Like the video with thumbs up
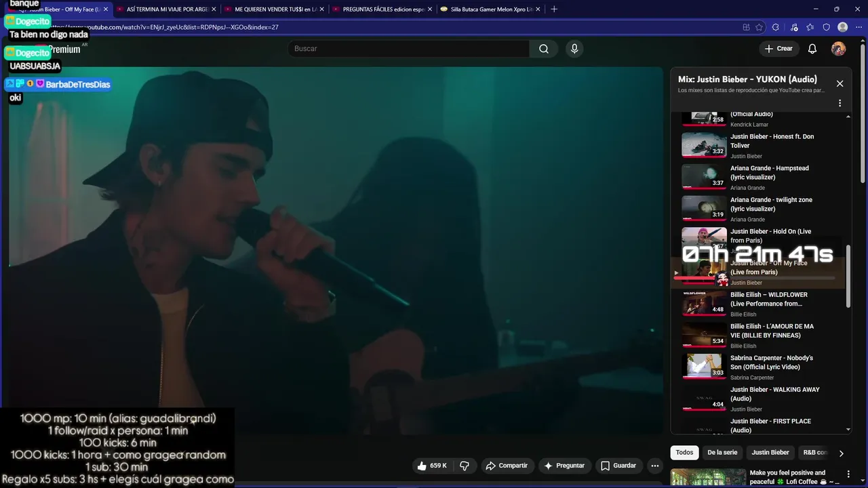This screenshot has height=488, width=868. 432,466
